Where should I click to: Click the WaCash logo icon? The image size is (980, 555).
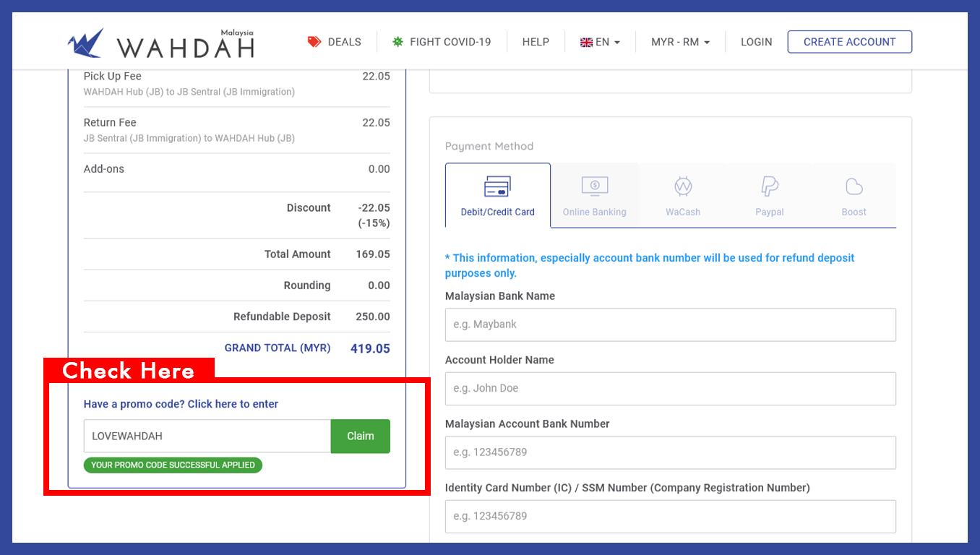pos(683,186)
